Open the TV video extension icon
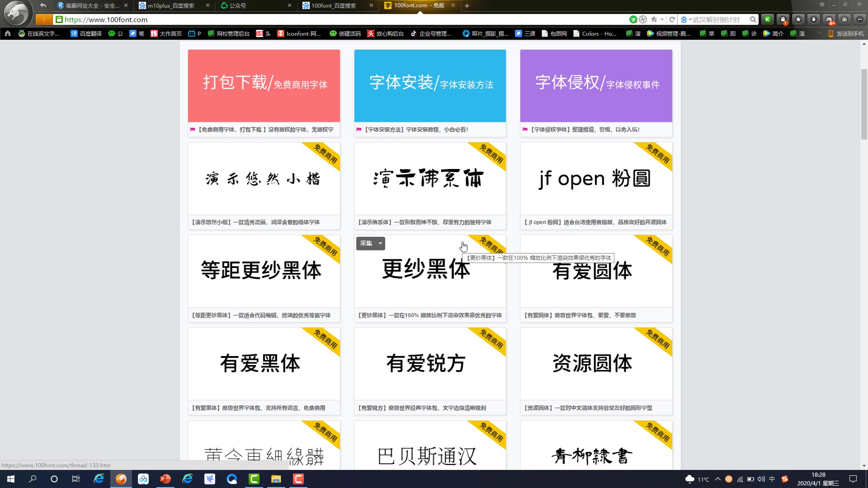The width and height of the screenshot is (868, 488). pos(844,19)
